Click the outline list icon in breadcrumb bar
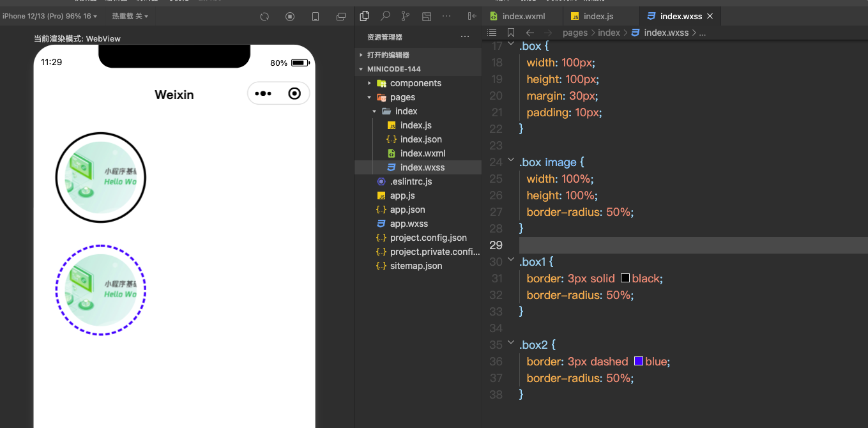 point(492,33)
